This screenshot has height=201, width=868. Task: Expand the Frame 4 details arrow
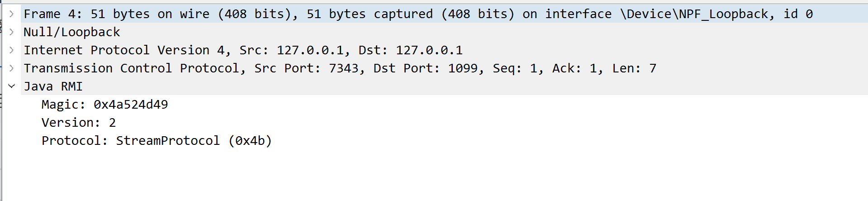[12, 14]
